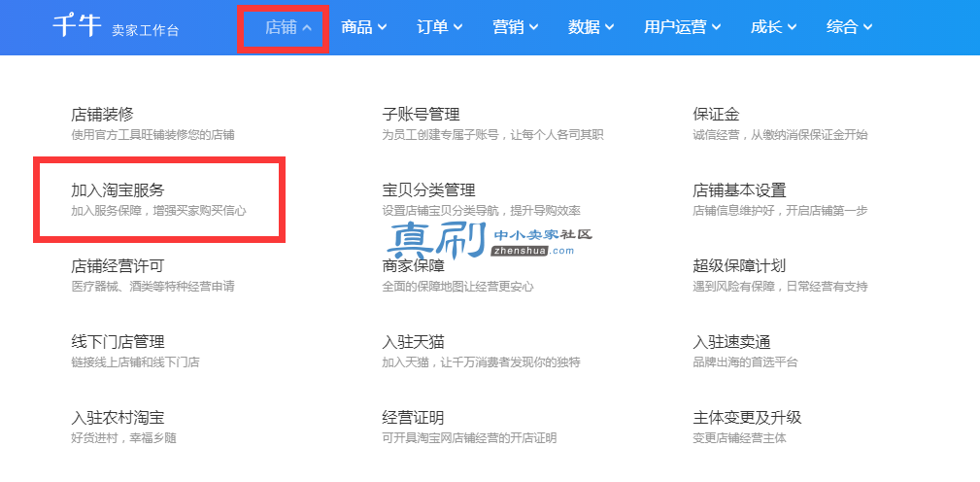
Task: Select 店铺装修 link
Action: 103,115
